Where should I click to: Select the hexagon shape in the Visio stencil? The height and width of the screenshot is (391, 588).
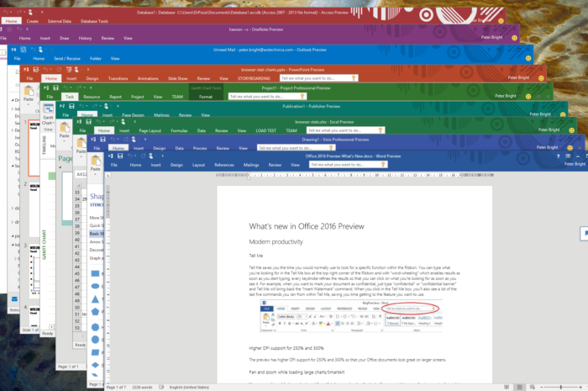(95, 327)
